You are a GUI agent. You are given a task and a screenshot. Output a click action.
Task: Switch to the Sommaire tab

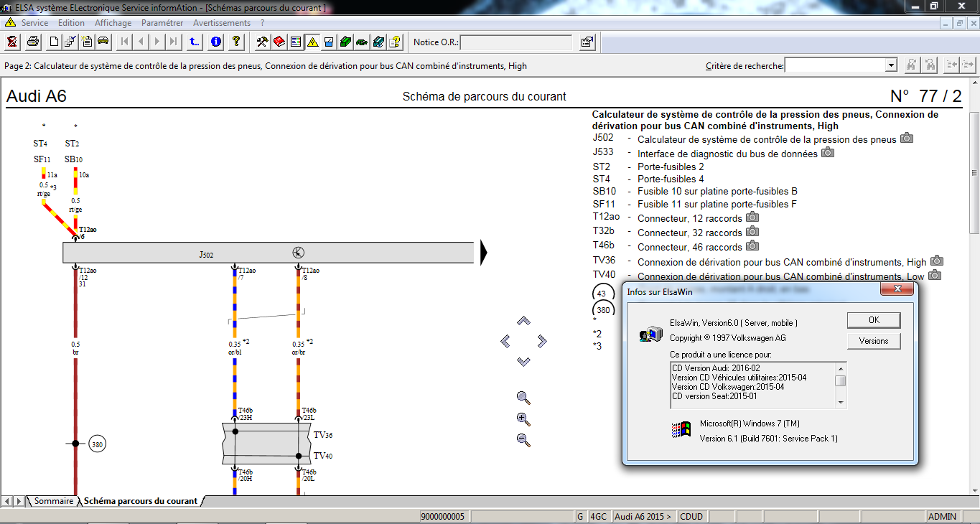click(53, 501)
